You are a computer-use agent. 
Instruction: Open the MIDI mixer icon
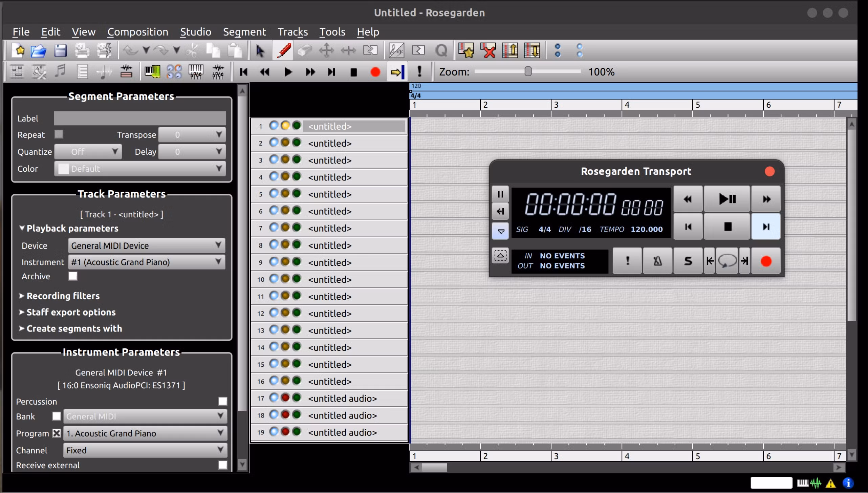coord(196,71)
